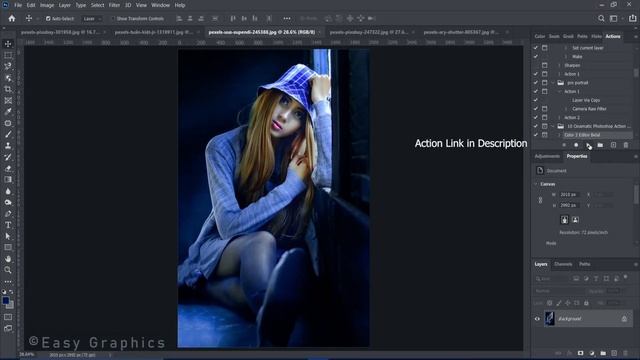
Task: Select the Horizontal Type tool
Action: 8,225
